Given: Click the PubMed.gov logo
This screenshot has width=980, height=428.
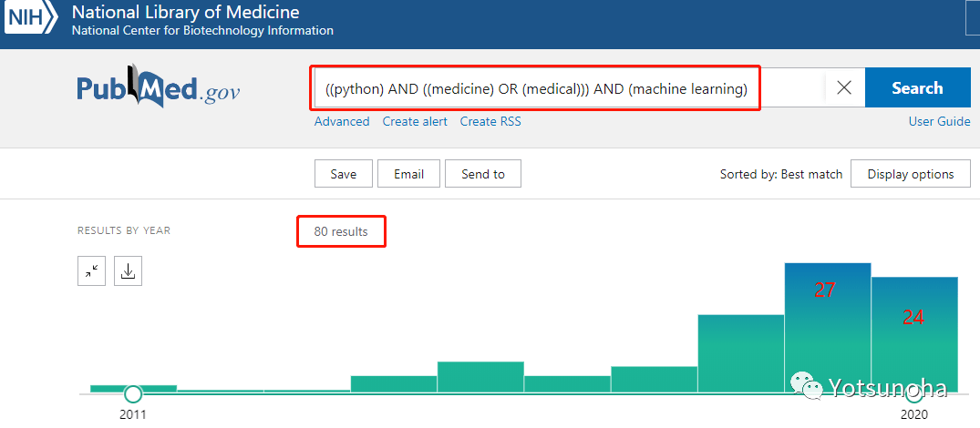Looking at the screenshot, I should pyautogui.click(x=159, y=88).
